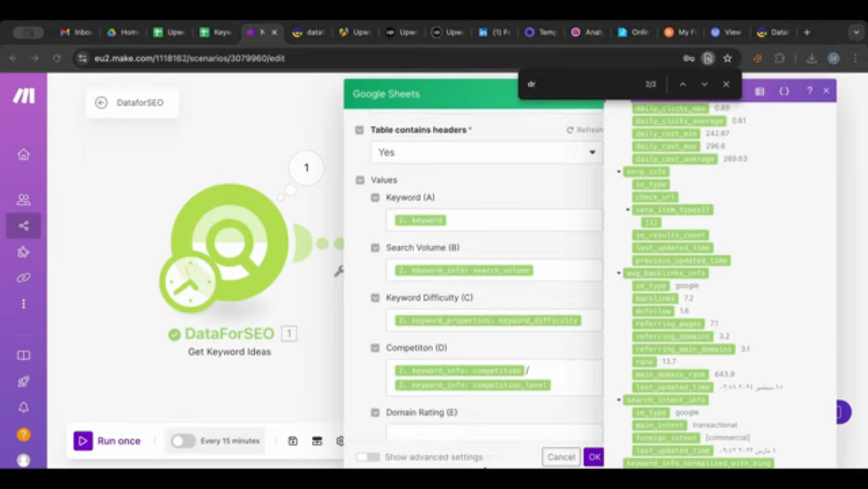This screenshot has width=868, height=489.
Task: Open the browser tab list chevron
Action: pyautogui.click(x=857, y=32)
